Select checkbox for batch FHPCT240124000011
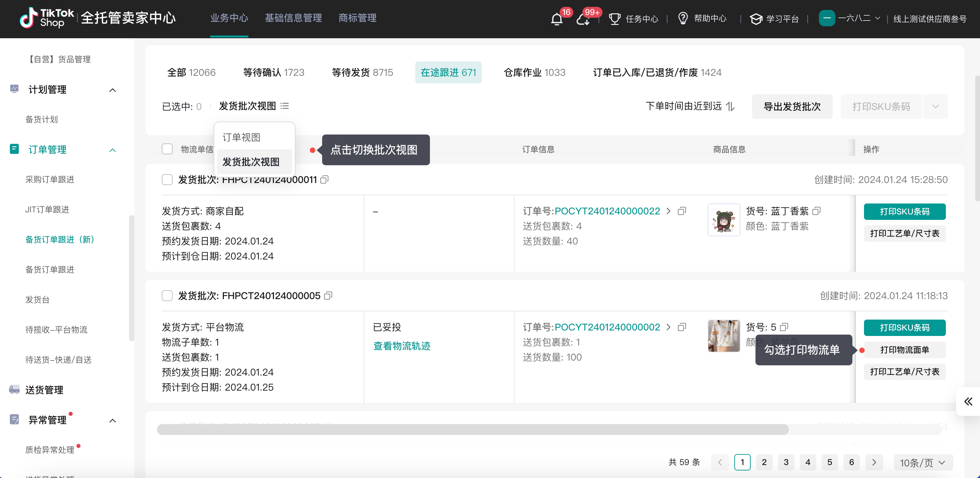Viewport: 980px width, 478px height. 167,179
